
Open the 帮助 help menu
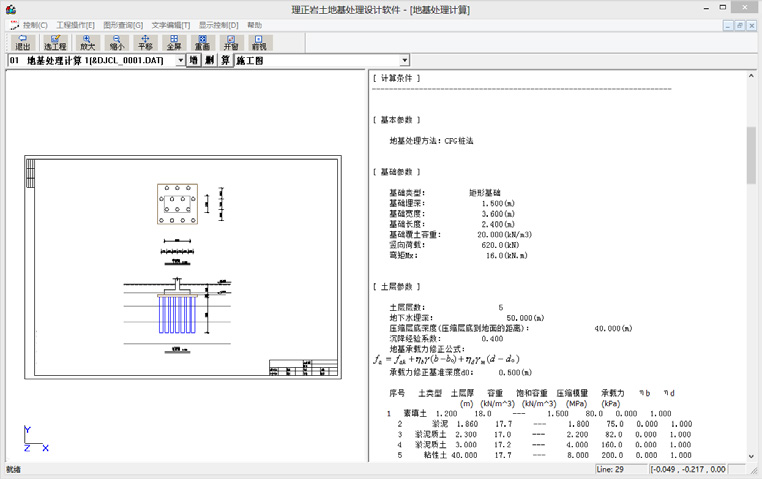tap(254, 25)
